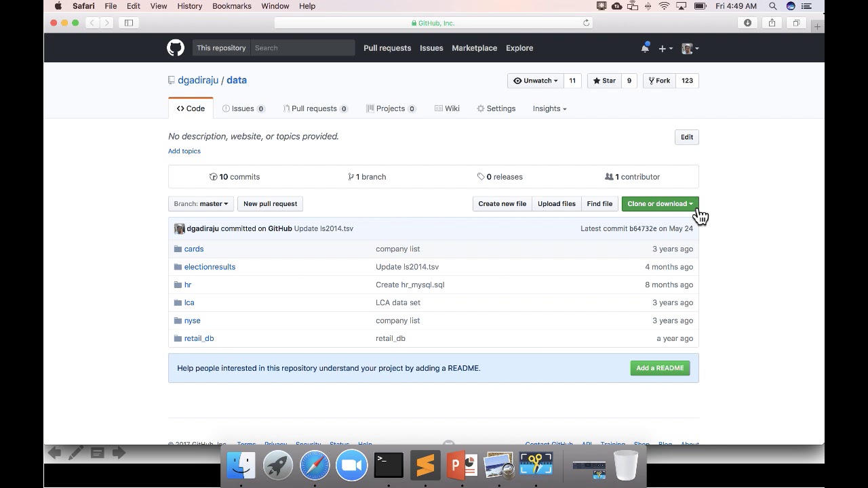Open Finder from the Dock
Screen dimensions: 868x488
pos(241,466)
